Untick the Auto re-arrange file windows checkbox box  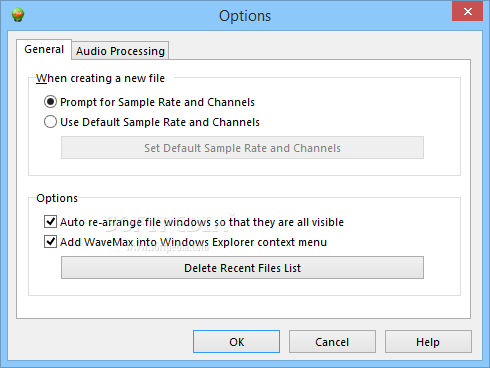pyautogui.click(x=50, y=221)
